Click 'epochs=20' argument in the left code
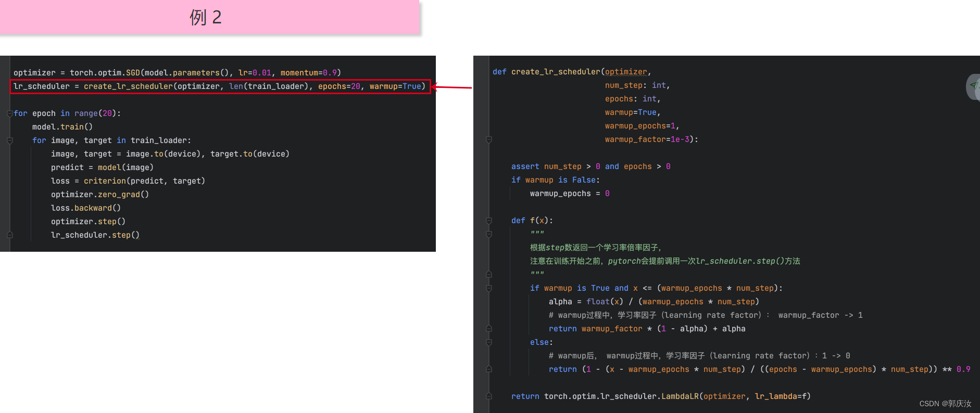 coord(339,86)
